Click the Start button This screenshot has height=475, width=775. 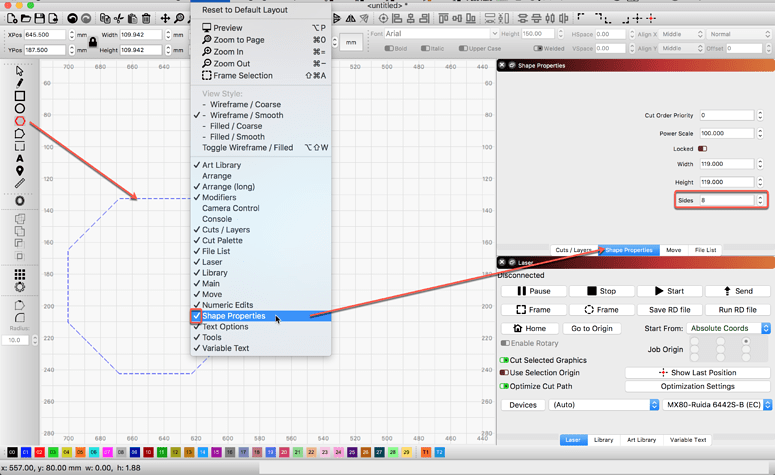(x=669, y=291)
